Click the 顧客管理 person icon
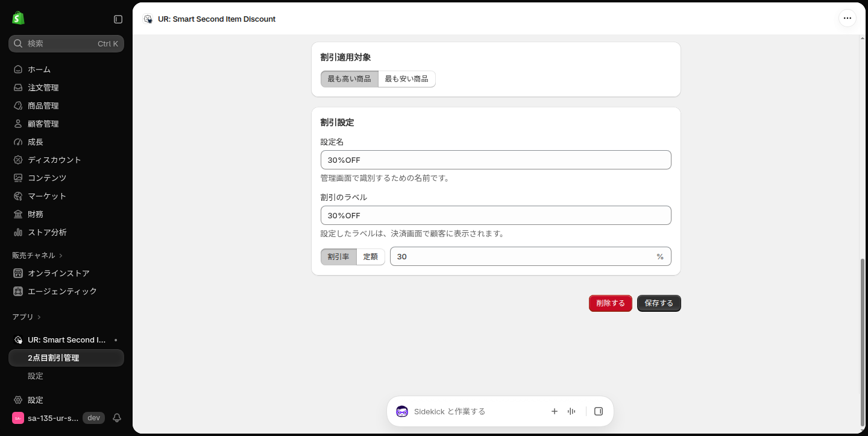 tap(18, 124)
